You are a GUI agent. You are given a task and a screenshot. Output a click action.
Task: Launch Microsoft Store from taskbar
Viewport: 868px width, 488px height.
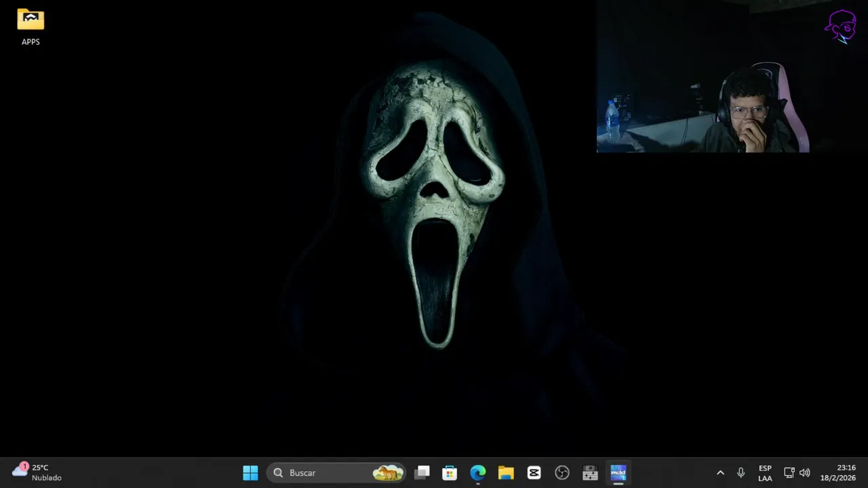click(x=450, y=472)
